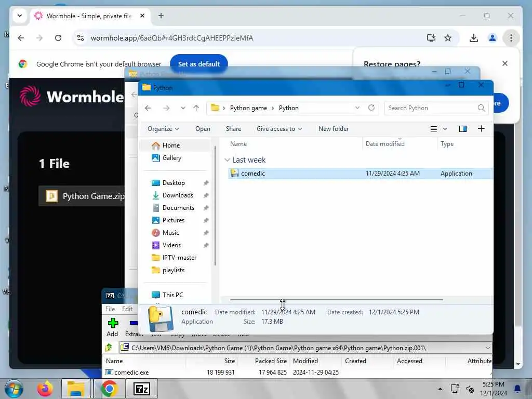This screenshot has height=399, width=532.
Task: Open Videos in navigation pane
Action: pyautogui.click(x=171, y=245)
